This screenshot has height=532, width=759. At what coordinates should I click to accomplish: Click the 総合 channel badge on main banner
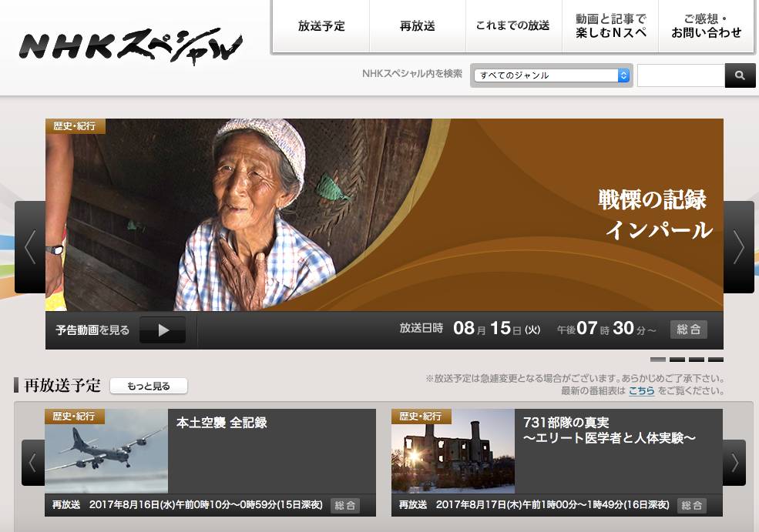[x=688, y=329]
